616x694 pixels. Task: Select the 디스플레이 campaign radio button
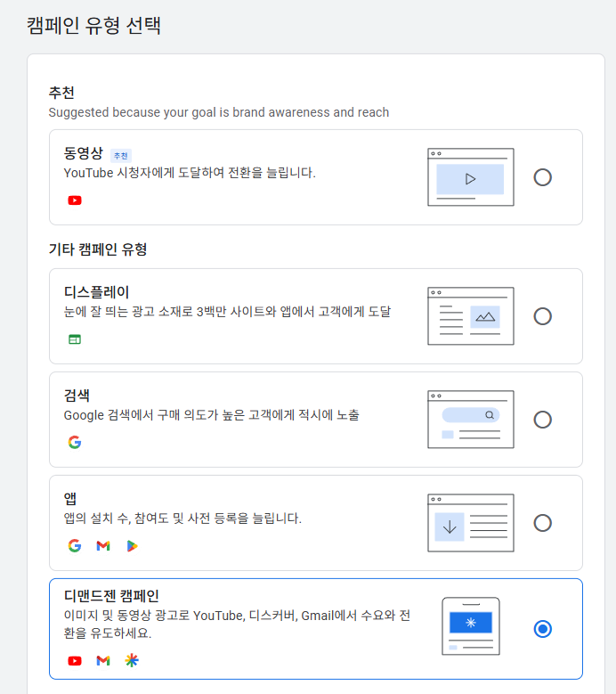pyautogui.click(x=542, y=316)
